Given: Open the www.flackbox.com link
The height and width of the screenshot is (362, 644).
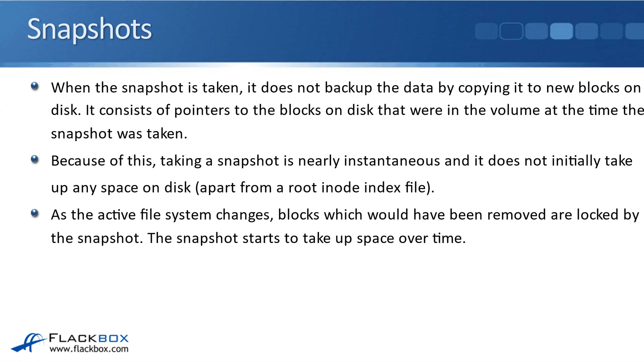Looking at the screenshot, I should click(89, 349).
